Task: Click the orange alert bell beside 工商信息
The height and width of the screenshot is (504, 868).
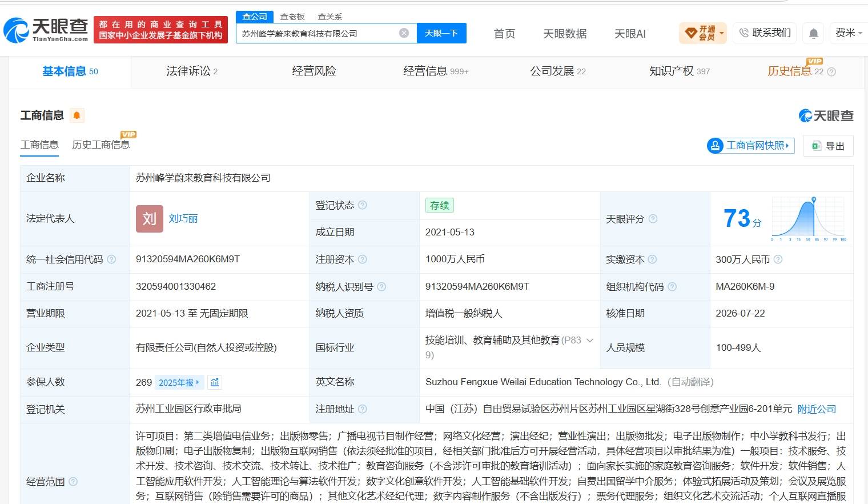Action: click(x=77, y=115)
